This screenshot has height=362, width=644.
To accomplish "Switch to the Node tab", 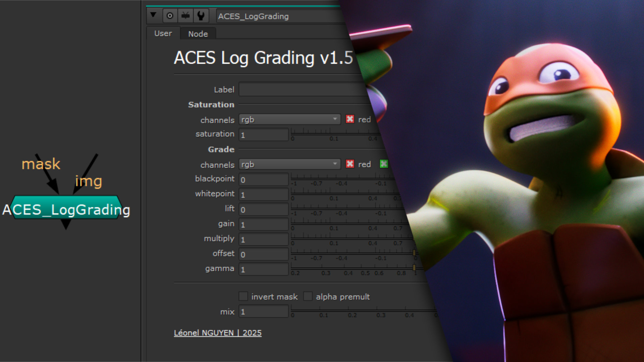I will pyautogui.click(x=198, y=34).
